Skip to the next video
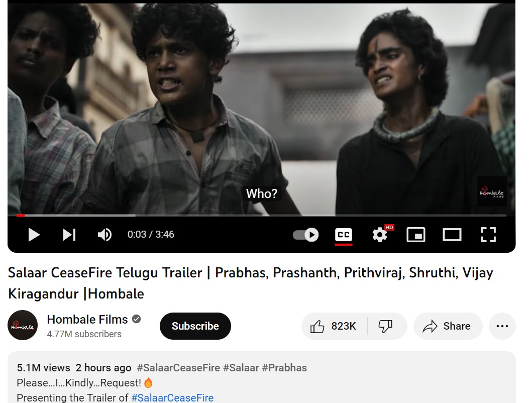Image resolution: width=532 pixels, height=403 pixels. point(69,235)
